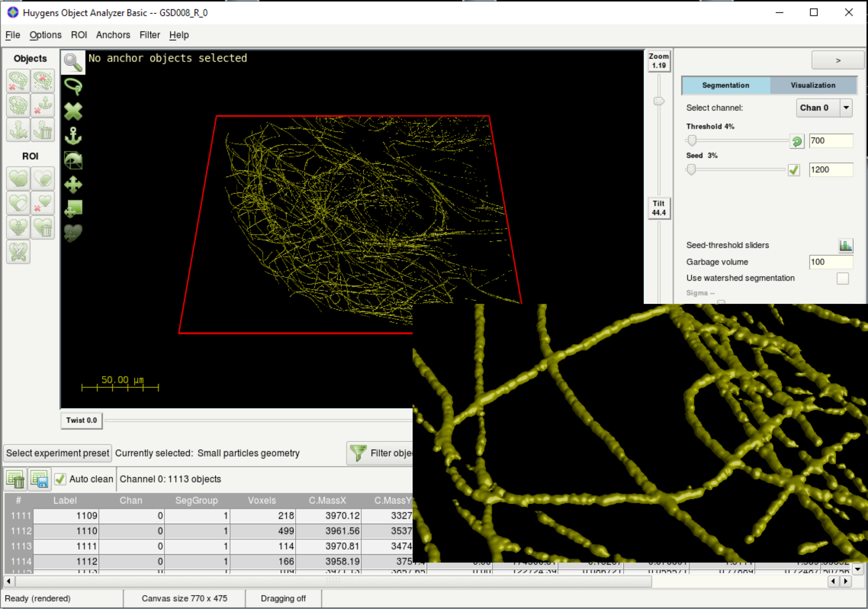Viewport: 868px width, 609px height.
Task: Toggle the Seed green checkmark
Action: (794, 170)
